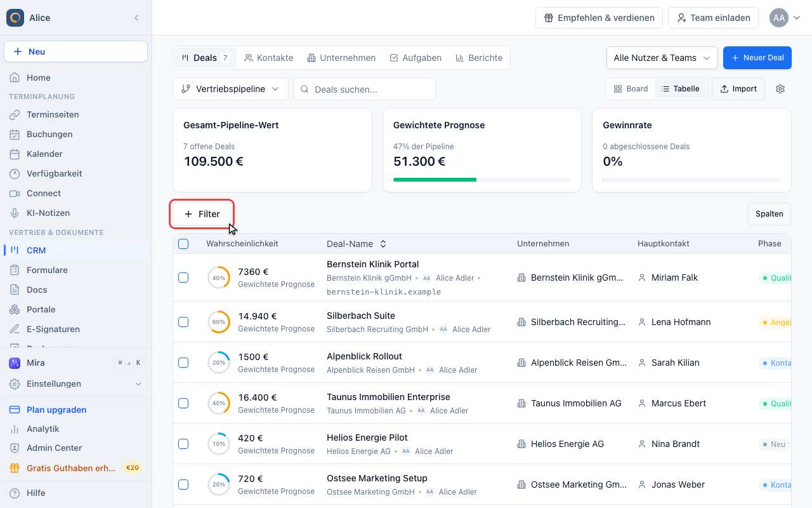The image size is (812, 508).
Task: Select CRM in the sidebar
Action: [75, 250]
